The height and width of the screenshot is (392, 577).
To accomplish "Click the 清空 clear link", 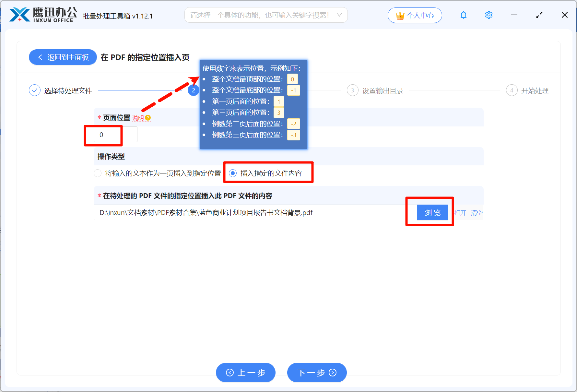I will tap(477, 213).
